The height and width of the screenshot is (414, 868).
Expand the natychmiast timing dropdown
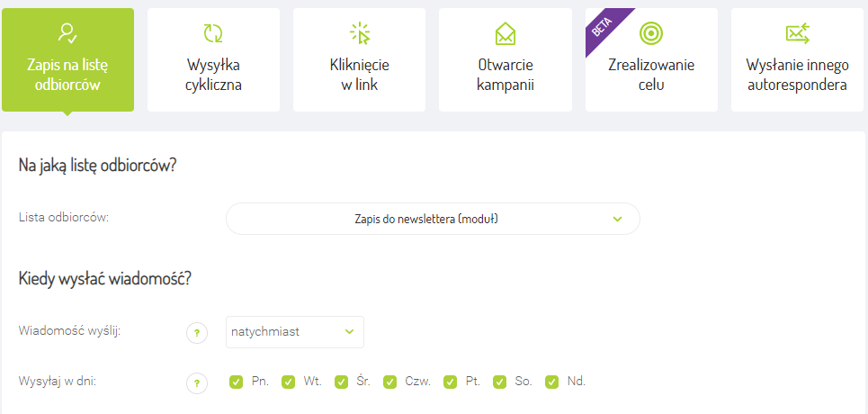pyautogui.click(x=294, y=332)
